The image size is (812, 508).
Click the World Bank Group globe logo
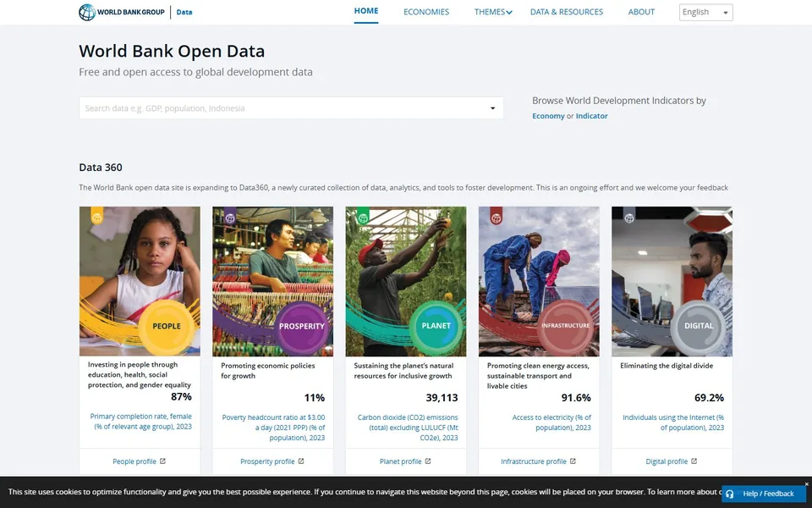click(87, 12)
